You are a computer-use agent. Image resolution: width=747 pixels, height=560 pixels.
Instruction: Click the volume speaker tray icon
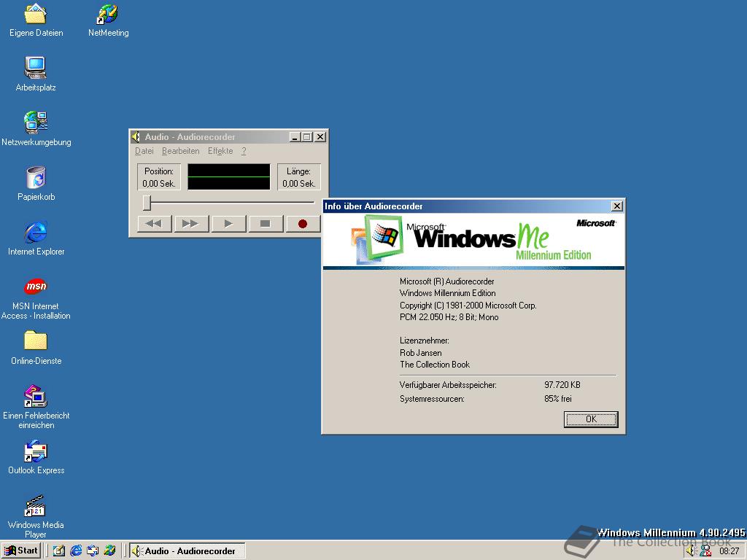coord(692,551)
